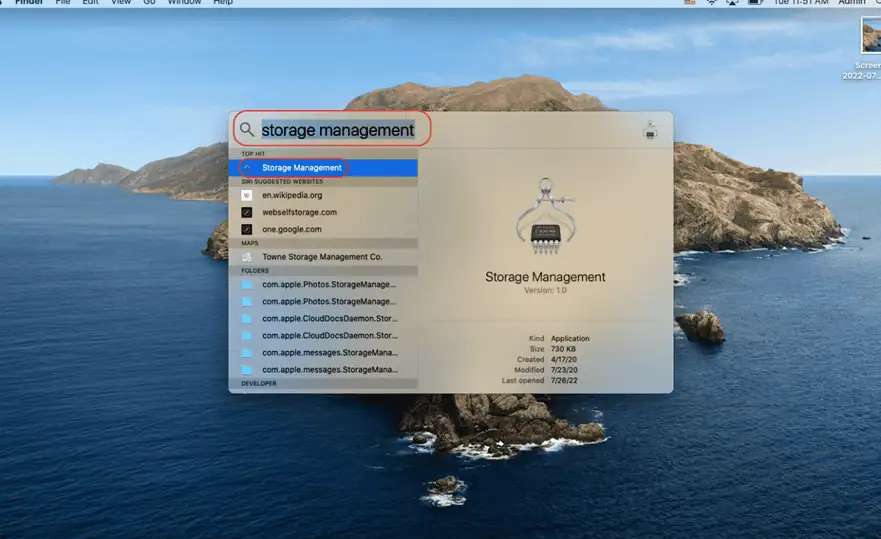Open the View menu in menu bar

coord(121,2)
